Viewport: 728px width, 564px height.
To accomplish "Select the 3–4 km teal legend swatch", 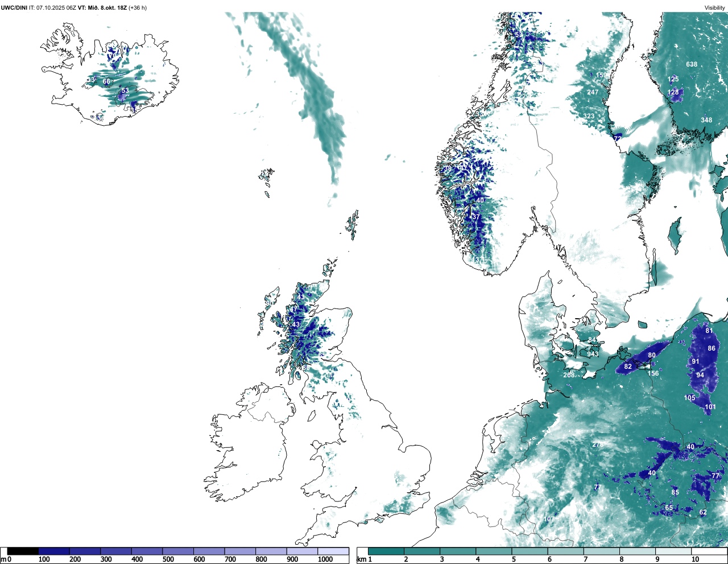I will (x=458, y=551).
